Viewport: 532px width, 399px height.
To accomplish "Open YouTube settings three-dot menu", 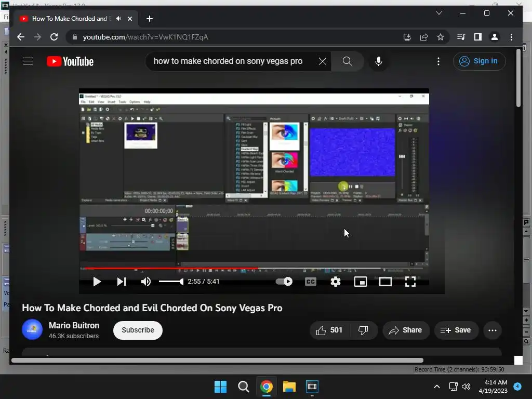I will coord(438,61).
